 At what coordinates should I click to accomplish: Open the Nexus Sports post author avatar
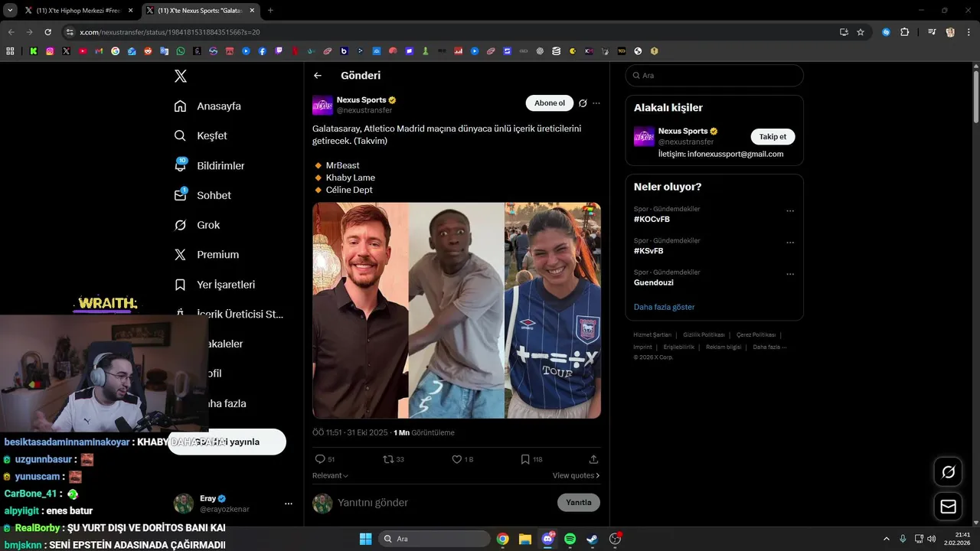[322, 106]
